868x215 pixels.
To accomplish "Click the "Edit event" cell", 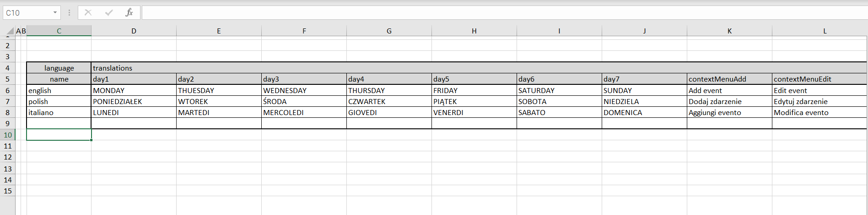I will [819, 90].
